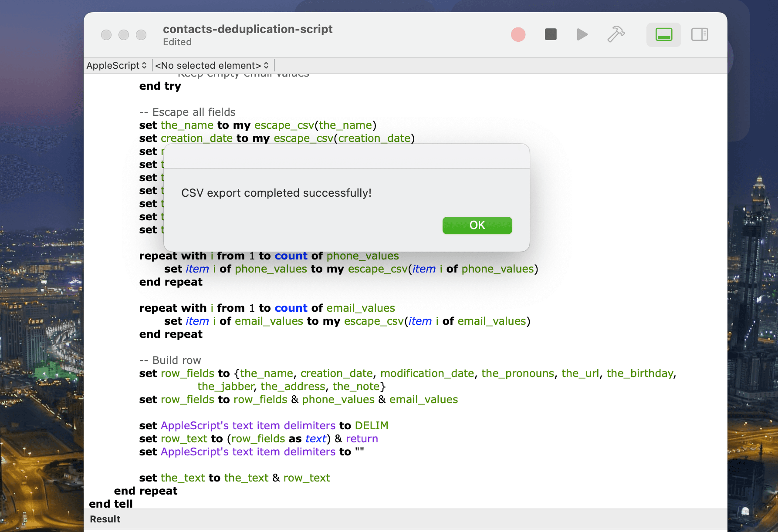Click the phone_values variable in the first repeat
The height and width of the screenshot is (532, 778).
click(363, 256)
